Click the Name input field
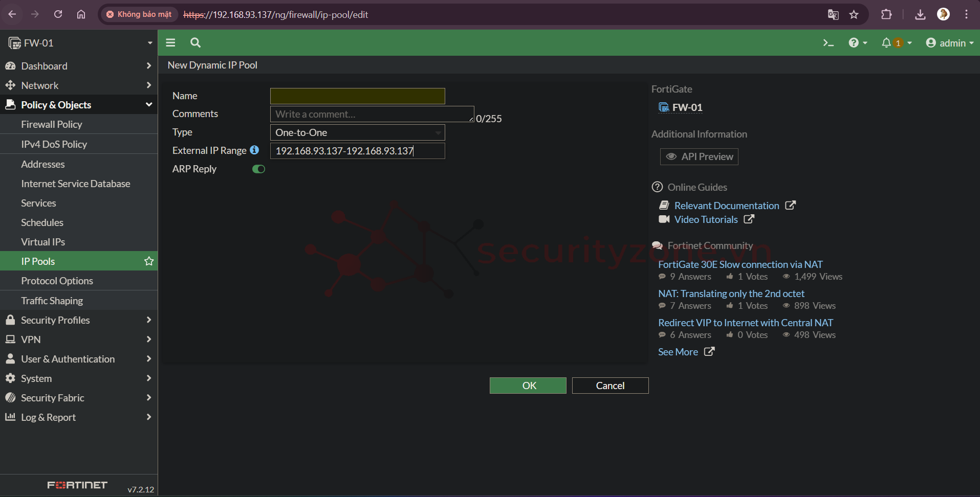The height and width of the screenshot is (497, 980). coord(357,96)
